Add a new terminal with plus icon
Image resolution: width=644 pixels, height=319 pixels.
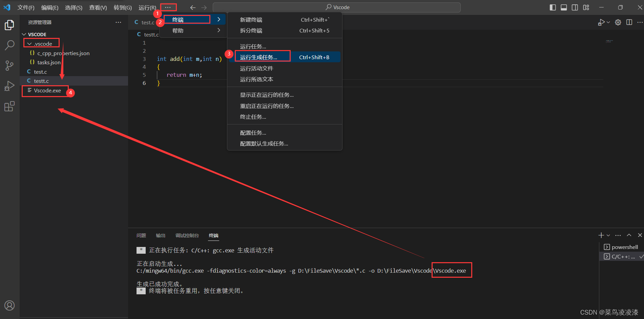point(601,235)
